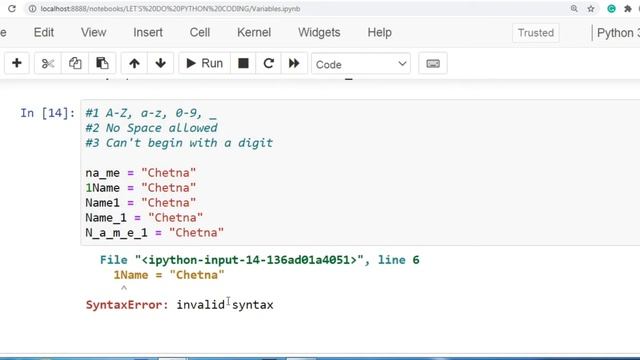Open Grammarly extension icon

click(611, 9)
